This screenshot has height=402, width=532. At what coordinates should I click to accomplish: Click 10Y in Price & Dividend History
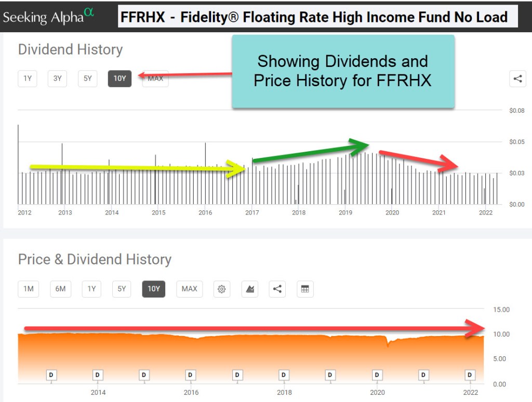click(x=154, y=289)
